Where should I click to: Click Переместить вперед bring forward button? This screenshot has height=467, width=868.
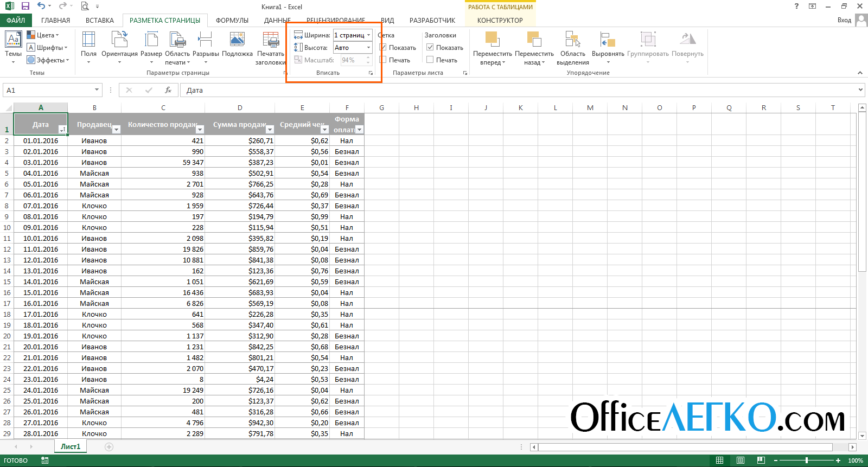492,48
